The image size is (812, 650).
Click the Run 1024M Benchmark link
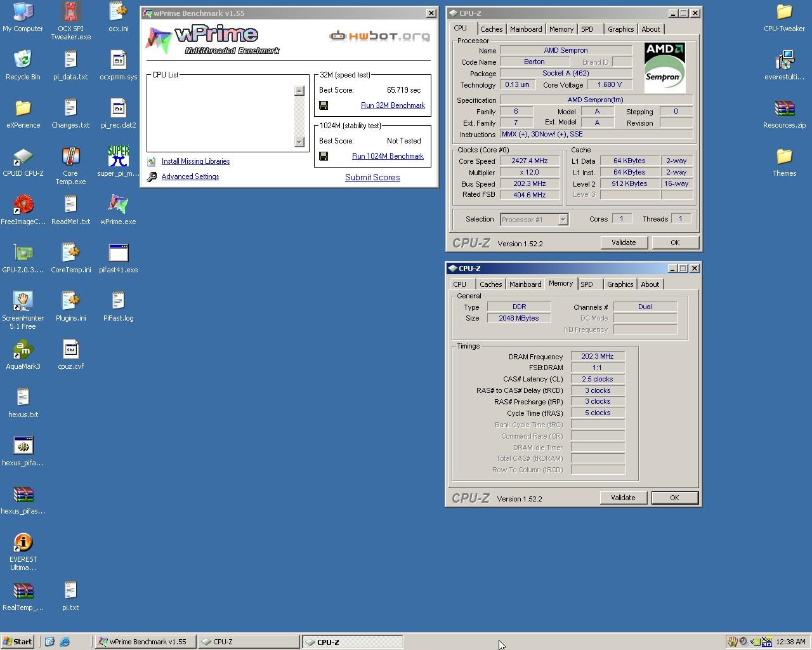(388, 156)
